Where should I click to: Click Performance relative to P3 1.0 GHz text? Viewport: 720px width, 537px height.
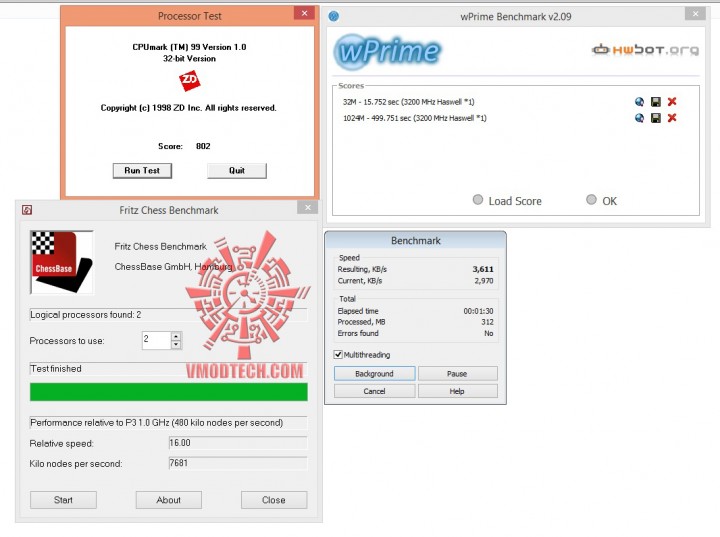[157, 423]
